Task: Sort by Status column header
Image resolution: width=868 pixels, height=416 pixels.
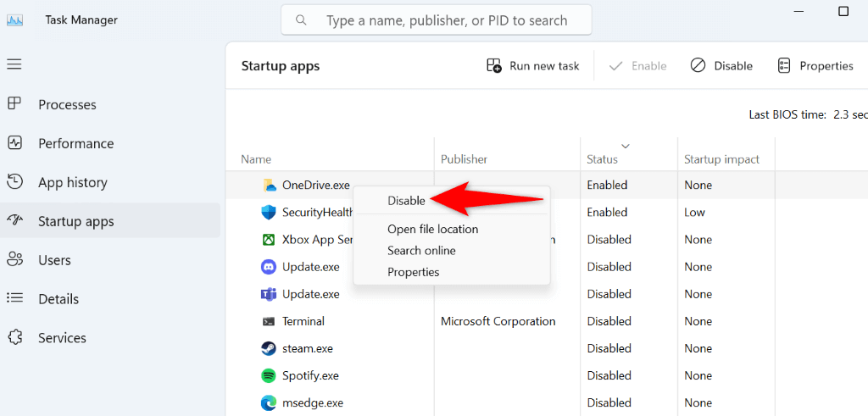Action: click(x=602, y=159)
